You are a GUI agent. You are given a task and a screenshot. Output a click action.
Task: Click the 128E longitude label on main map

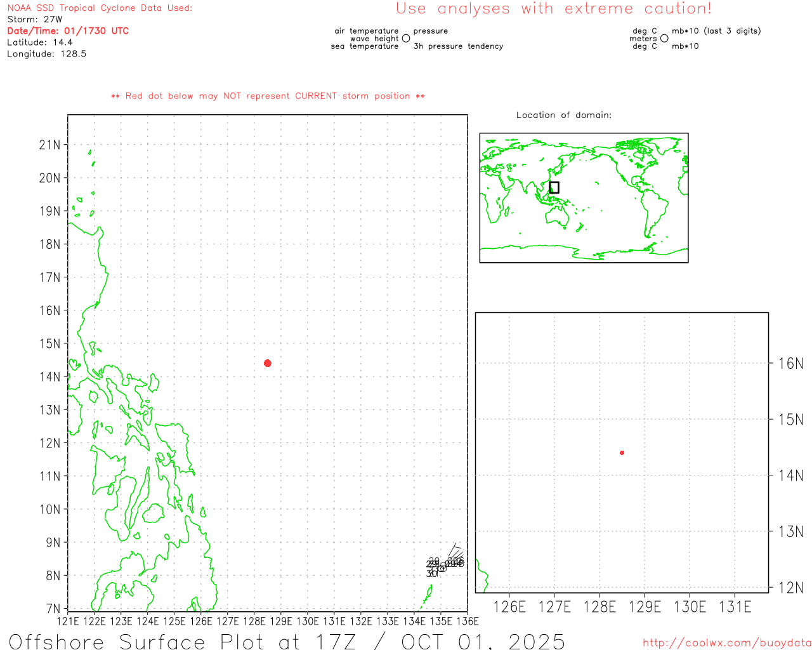(x=254, y=621)
